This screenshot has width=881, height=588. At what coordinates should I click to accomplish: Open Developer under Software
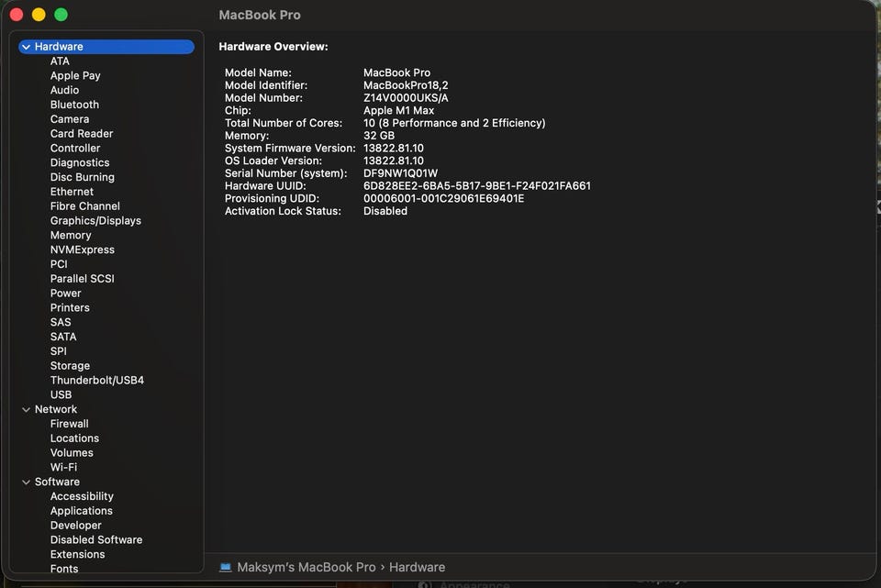(x=76, y=526)
